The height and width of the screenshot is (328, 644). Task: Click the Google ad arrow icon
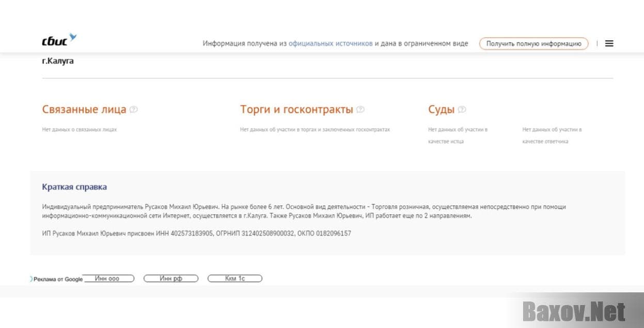(31, 279)
